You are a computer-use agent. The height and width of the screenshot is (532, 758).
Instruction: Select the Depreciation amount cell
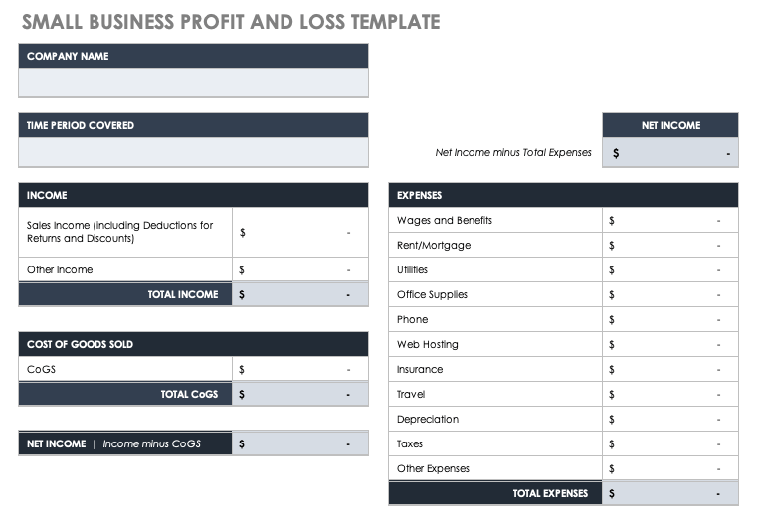point(669,419)
